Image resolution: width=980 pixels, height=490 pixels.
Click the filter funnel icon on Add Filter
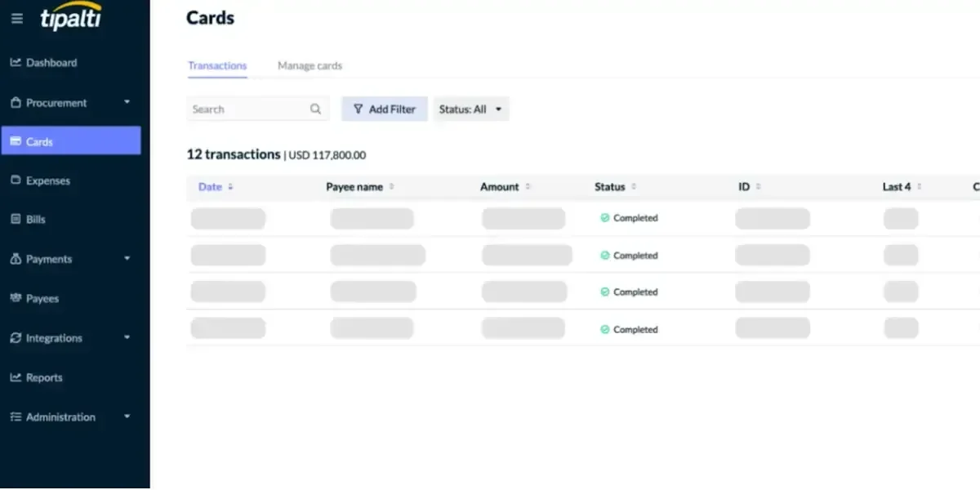click(x=359, y=108)
